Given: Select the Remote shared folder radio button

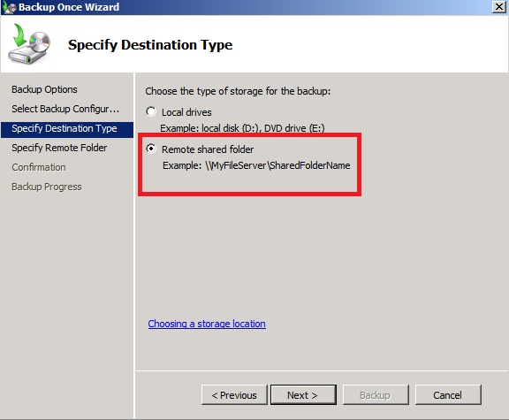Looking at the screenshot, I should [x=151, y=149].
